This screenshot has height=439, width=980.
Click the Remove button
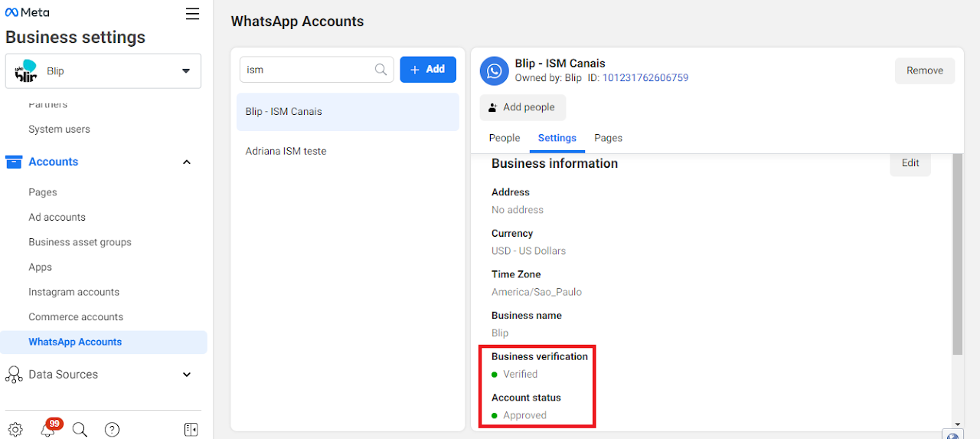tap(924, 70)
